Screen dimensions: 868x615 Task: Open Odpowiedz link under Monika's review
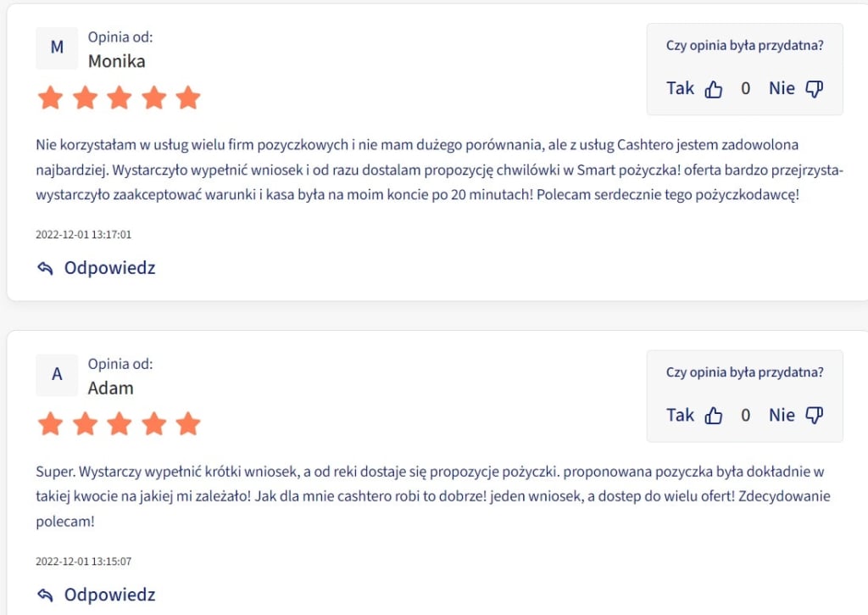(109, 268)
